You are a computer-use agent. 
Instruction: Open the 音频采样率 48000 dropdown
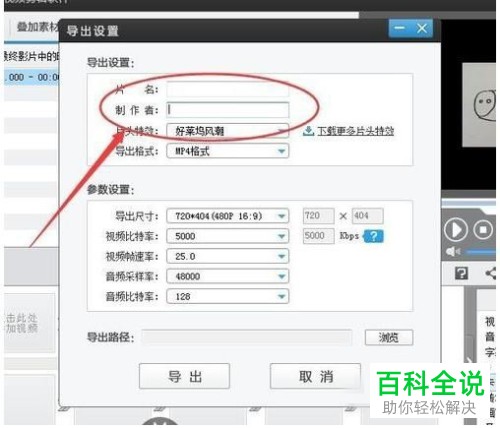pos(228,276)
